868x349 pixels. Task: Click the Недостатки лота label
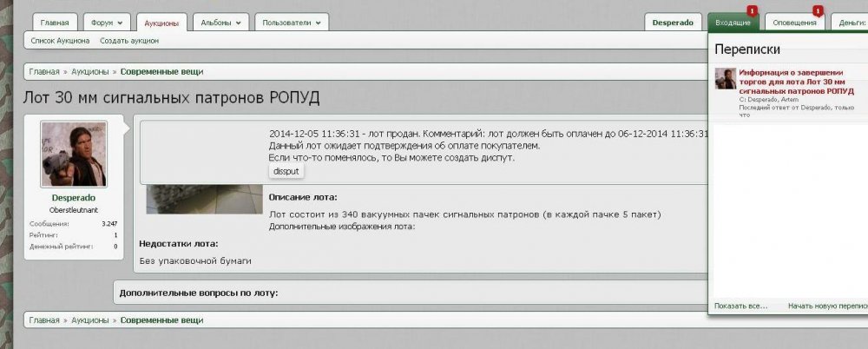pos(178,244)
